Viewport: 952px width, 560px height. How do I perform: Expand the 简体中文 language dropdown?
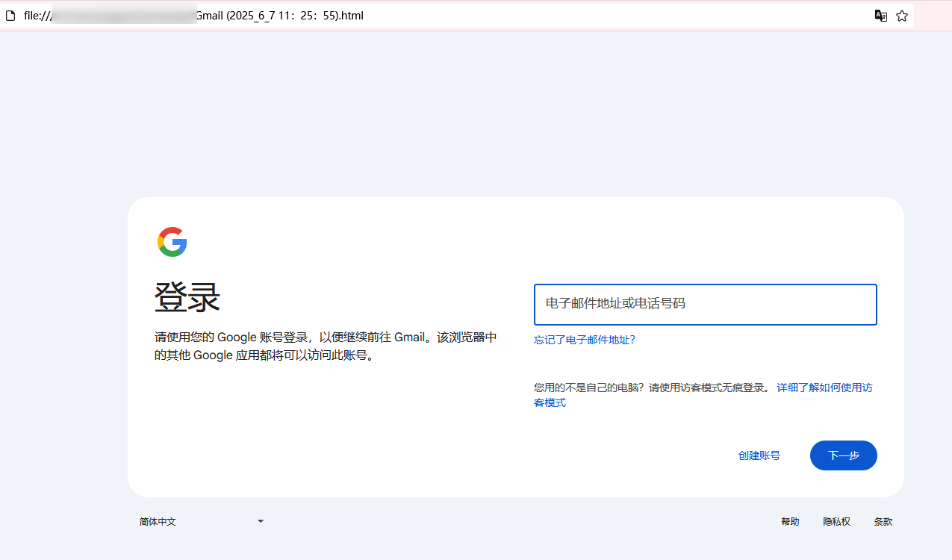(202, 521)
